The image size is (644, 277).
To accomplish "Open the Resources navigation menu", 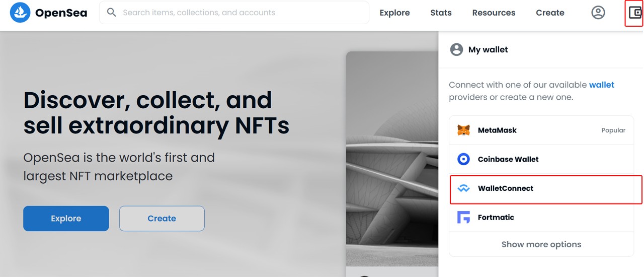I will (x=494, y=13).
